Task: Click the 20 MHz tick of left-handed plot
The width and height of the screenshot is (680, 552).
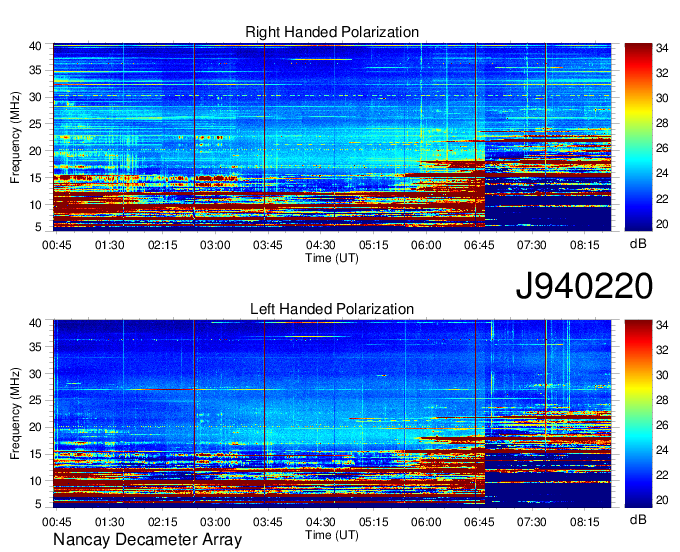Action: tap(35, 428)
